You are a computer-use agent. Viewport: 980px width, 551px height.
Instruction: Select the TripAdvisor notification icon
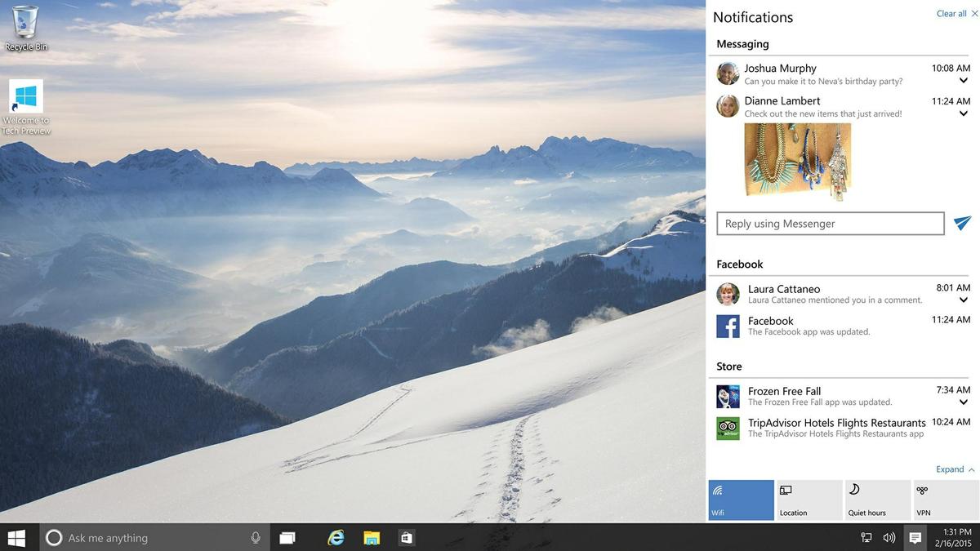pos(728,428)
